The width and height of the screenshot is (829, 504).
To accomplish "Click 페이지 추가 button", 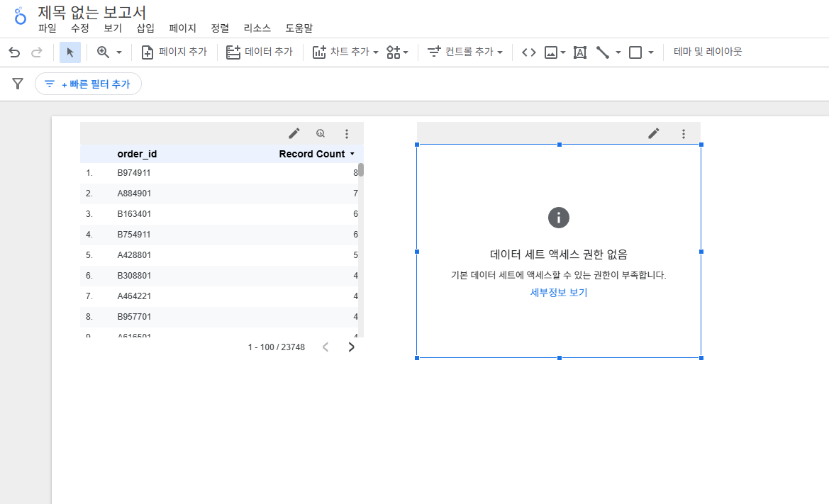I will click(174, 52).
